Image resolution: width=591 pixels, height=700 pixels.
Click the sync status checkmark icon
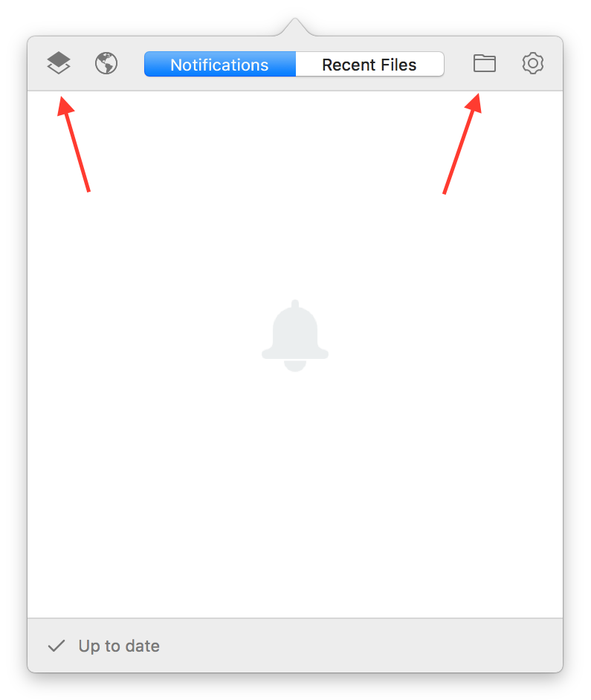pos(56,646)
